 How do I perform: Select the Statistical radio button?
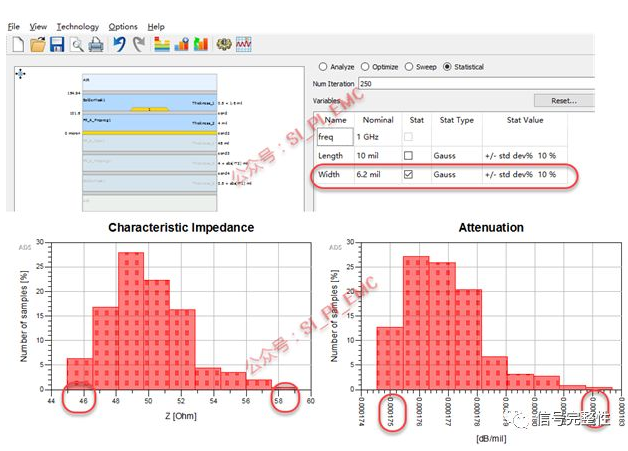(x=447, y=66)
